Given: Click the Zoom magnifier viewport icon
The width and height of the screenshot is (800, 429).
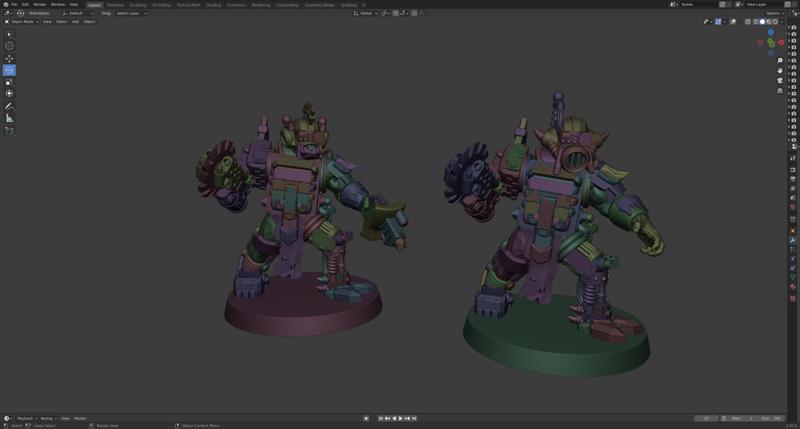Looking at the screenshot, I should point(780,61).
